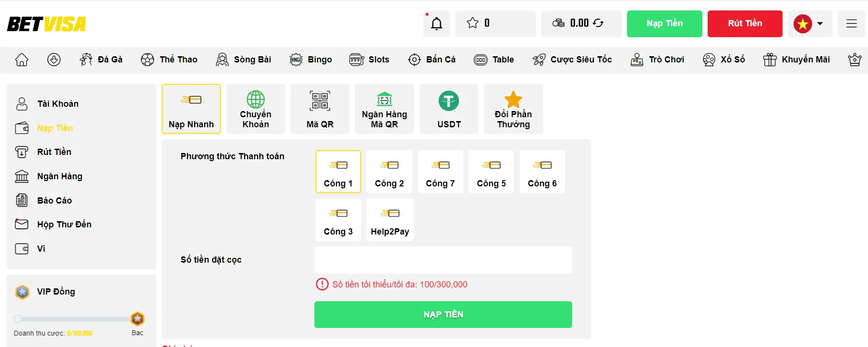Select payment gateway Cổng 7
The width and height of the screenshot is (868, 347).
[440, 172]
